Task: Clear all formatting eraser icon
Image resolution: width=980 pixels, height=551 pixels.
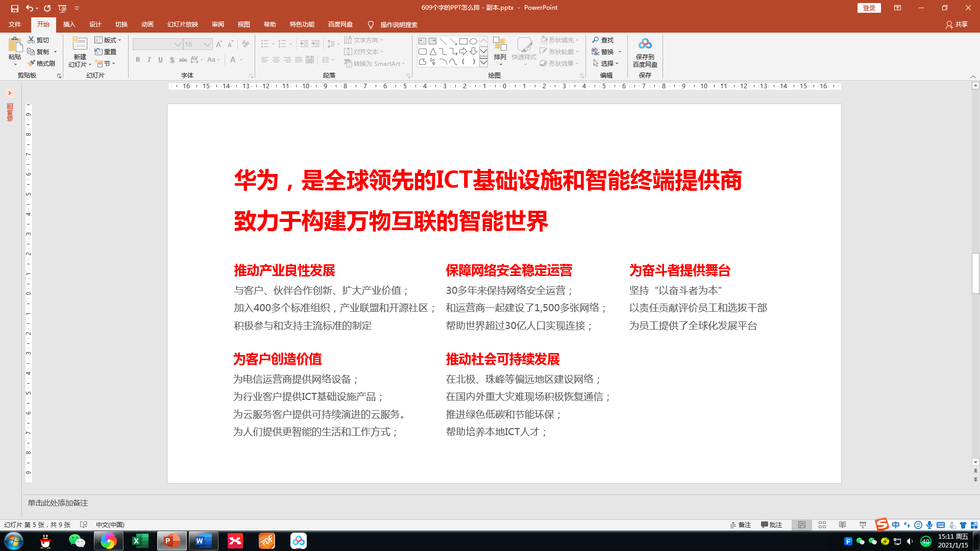Action: [x=246, y=44]
